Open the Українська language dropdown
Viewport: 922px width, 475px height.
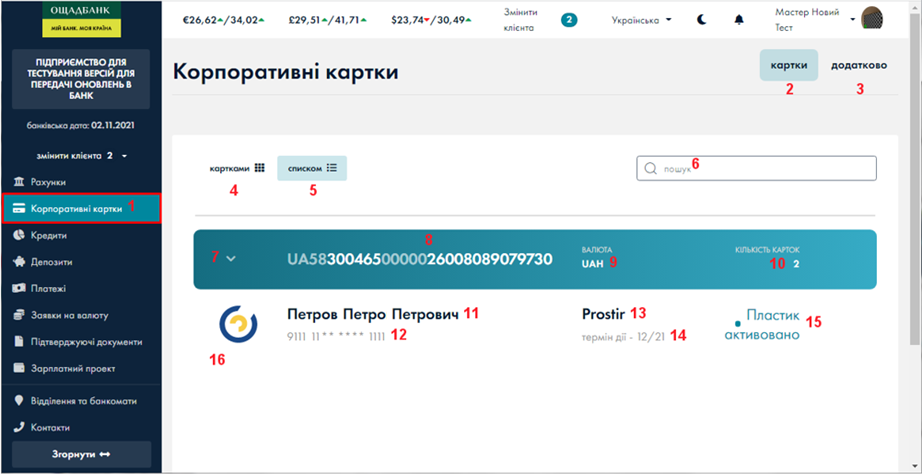(640, 20)
